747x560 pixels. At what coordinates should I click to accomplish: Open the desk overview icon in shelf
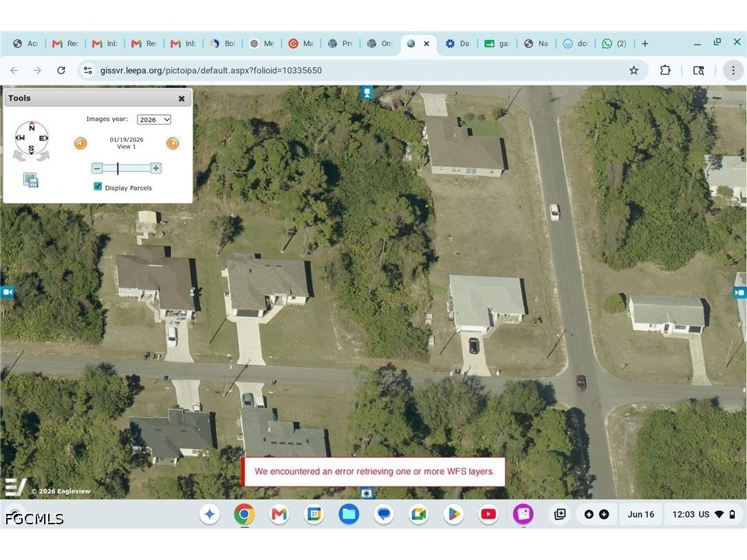pyautogui.click(x=560, y=514)
